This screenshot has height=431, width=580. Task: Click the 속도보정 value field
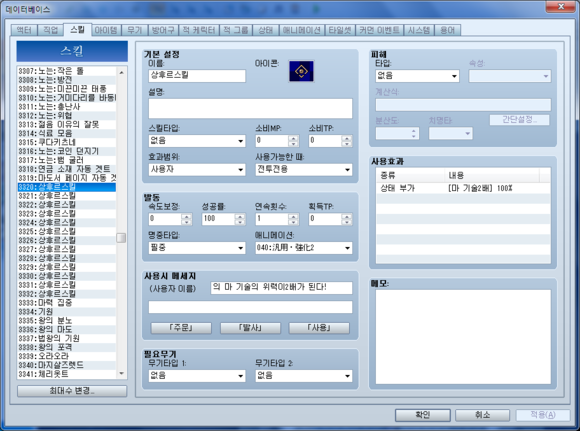(x=165, y=219)
